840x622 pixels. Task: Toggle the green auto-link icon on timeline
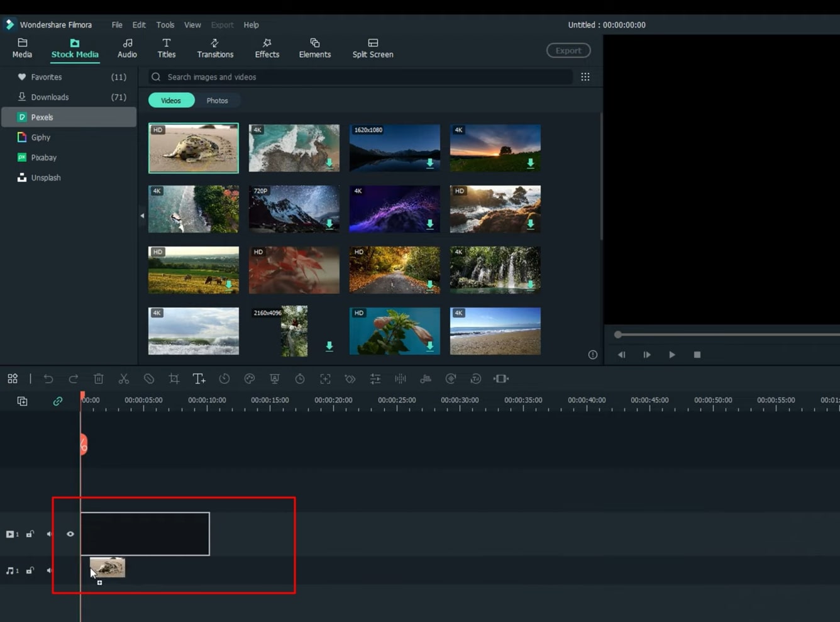pos(57,401)
